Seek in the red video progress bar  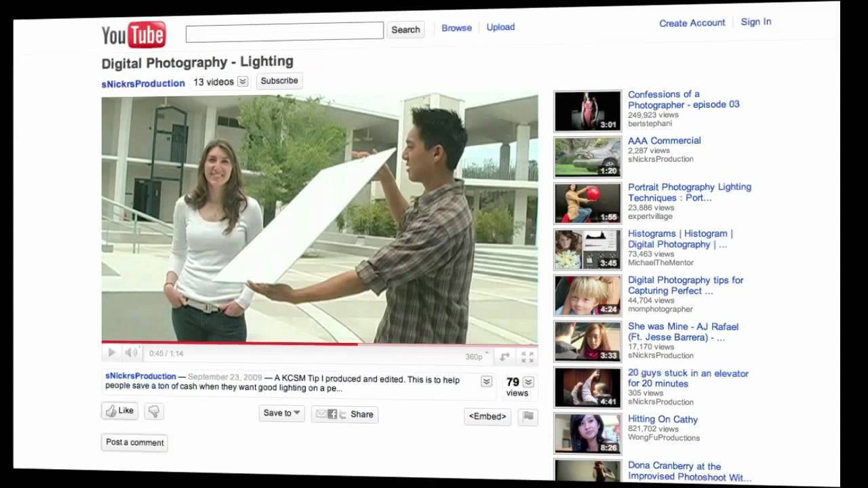pos(319,344)
